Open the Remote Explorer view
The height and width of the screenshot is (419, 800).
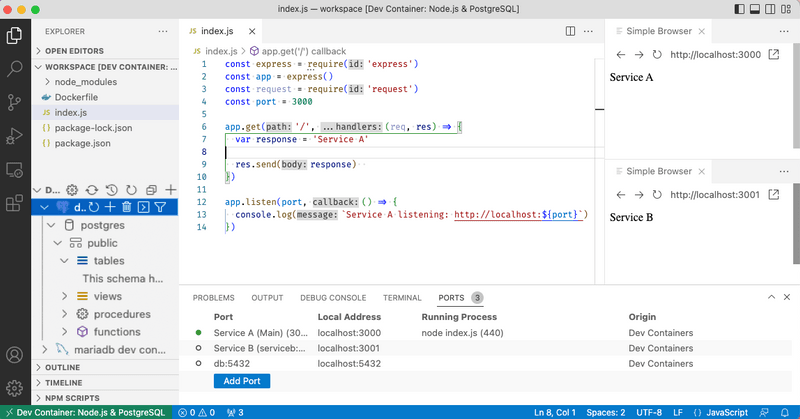14,170
